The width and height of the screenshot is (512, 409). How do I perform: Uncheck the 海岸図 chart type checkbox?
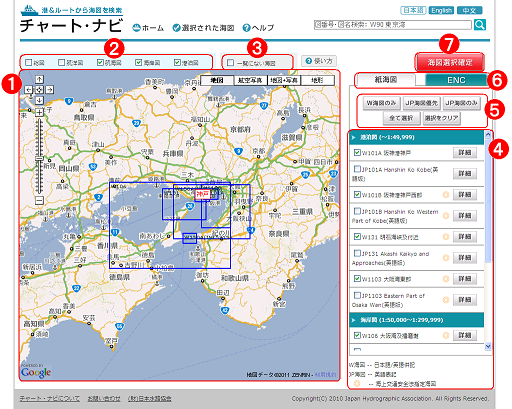[x=139, y=62]
